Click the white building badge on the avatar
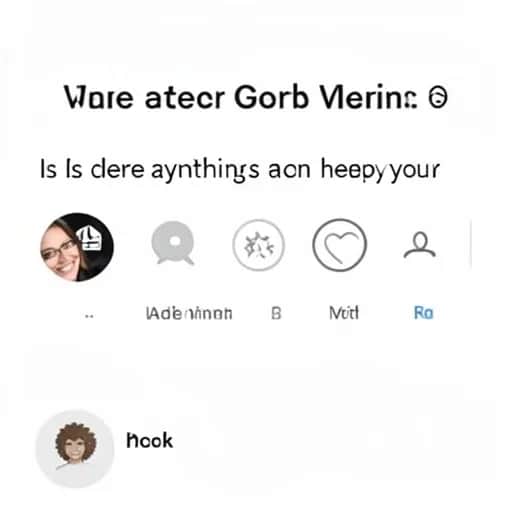512x512 pixels. coord(89,238)
